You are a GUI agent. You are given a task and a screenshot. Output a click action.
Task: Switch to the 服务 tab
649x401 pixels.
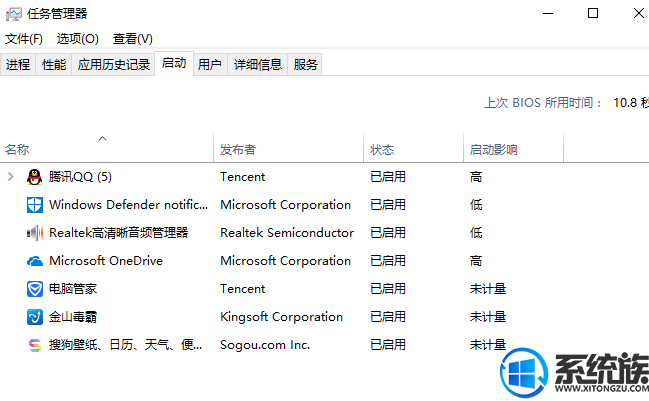[x=305, y=65]
